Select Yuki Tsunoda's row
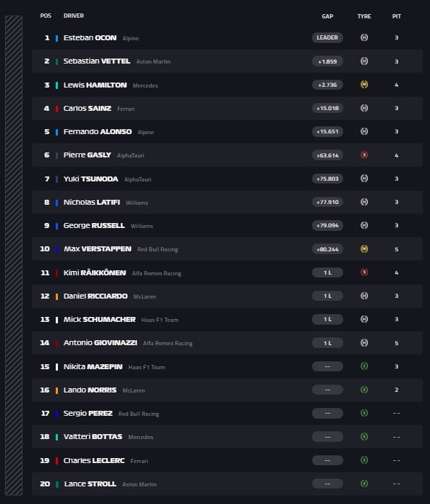The height and width of the screenshot is (504, 430). click(x=212, y=179)
